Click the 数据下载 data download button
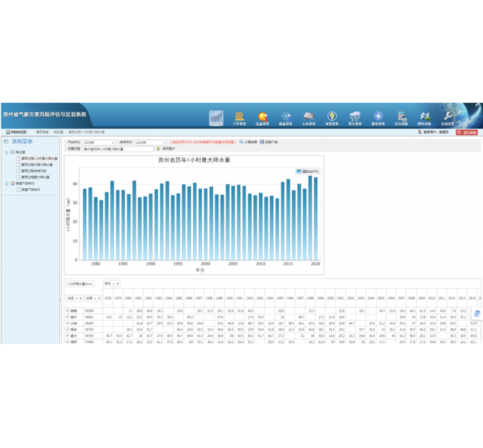Image resolution: width=483 pixels, height=448 pixels. click(269, 142)
